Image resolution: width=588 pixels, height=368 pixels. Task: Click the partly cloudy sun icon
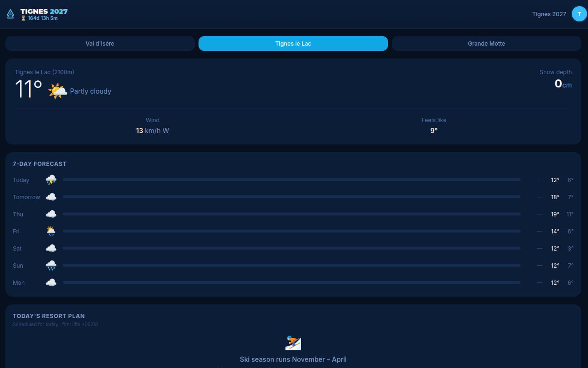click(x=57, y=91)
